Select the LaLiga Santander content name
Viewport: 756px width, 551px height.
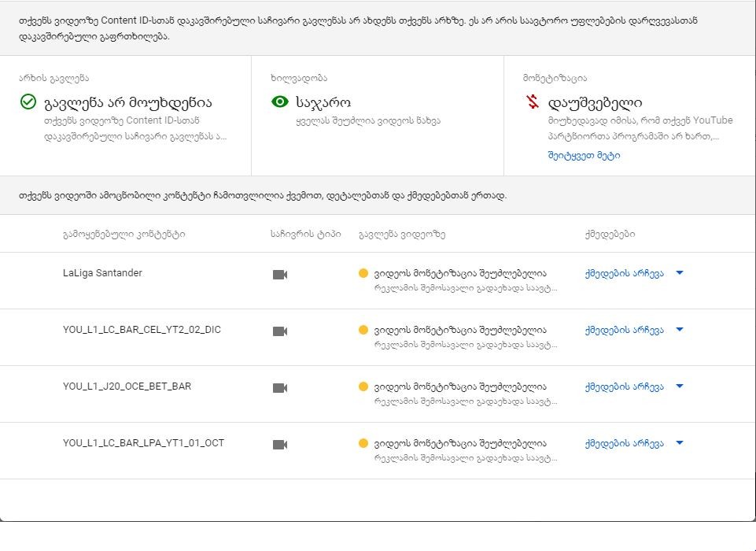(x=102, y=273)
